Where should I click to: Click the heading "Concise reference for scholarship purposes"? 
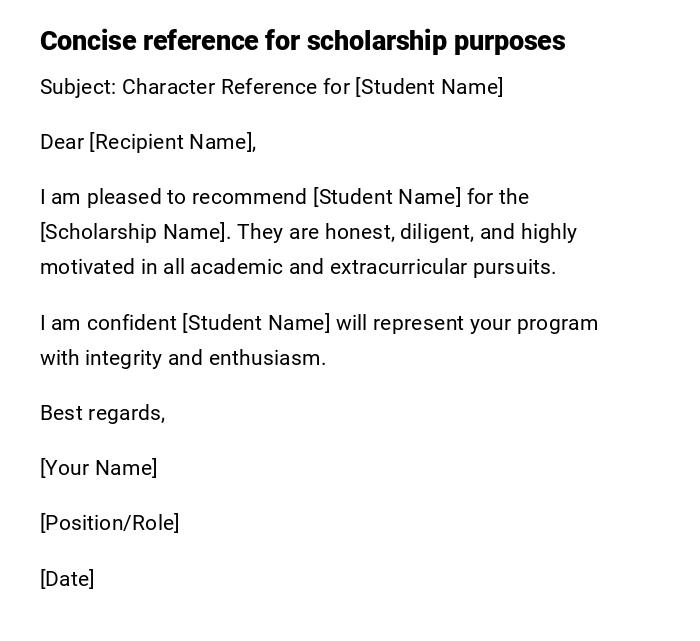(302, 41)
